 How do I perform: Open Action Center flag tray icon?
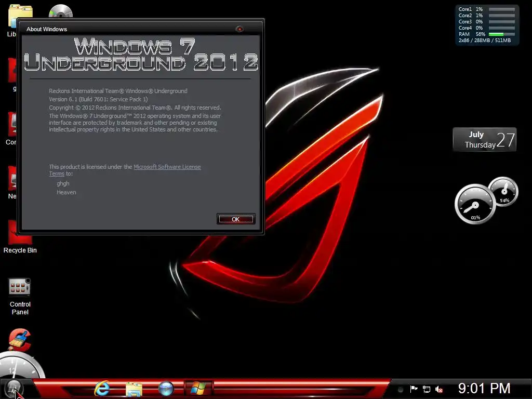(x=414, y=389)
